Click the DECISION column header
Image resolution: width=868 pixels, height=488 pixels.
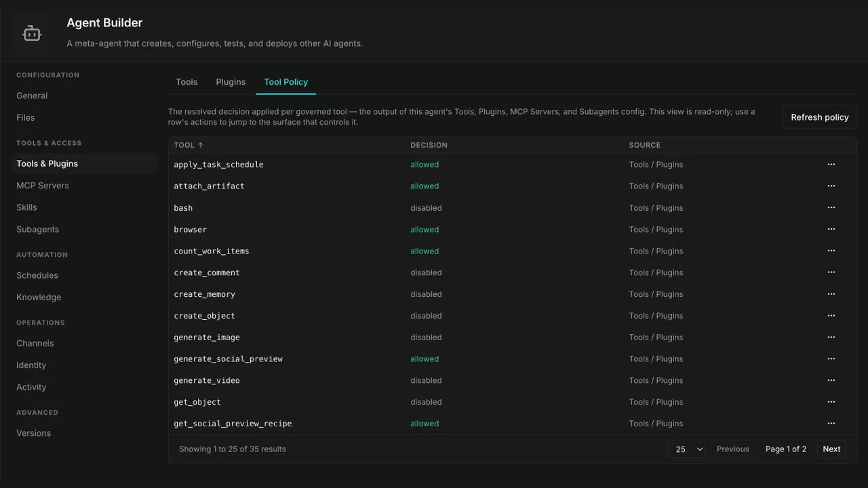tap(429, 145)
